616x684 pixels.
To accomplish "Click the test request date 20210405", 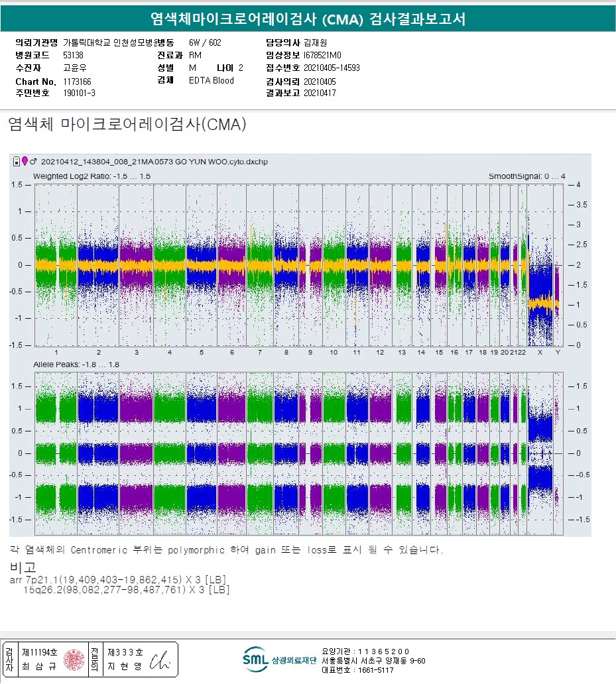I will coord(320,82).
